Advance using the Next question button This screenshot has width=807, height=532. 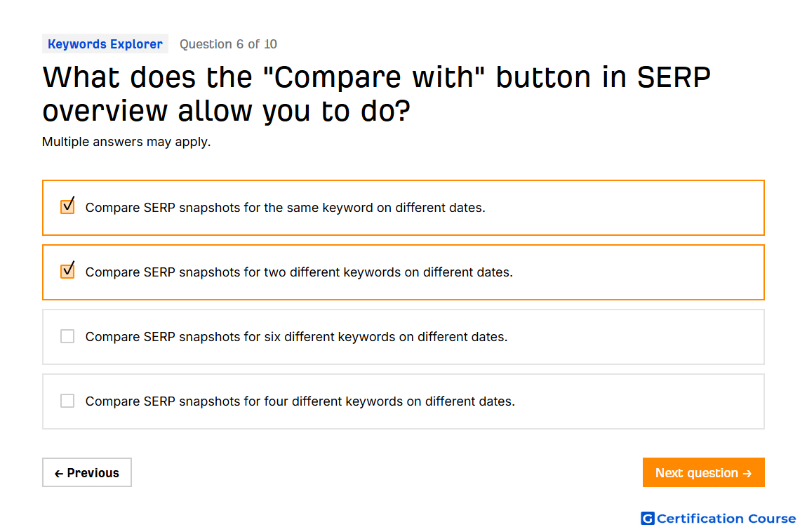(704, 472)
